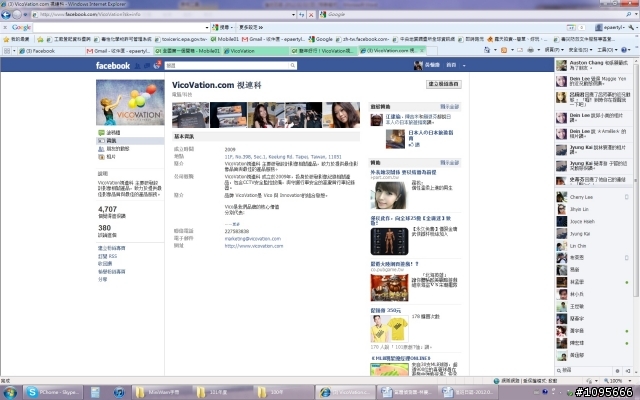Open Facebook notifications globe with badge

(157, 65)
